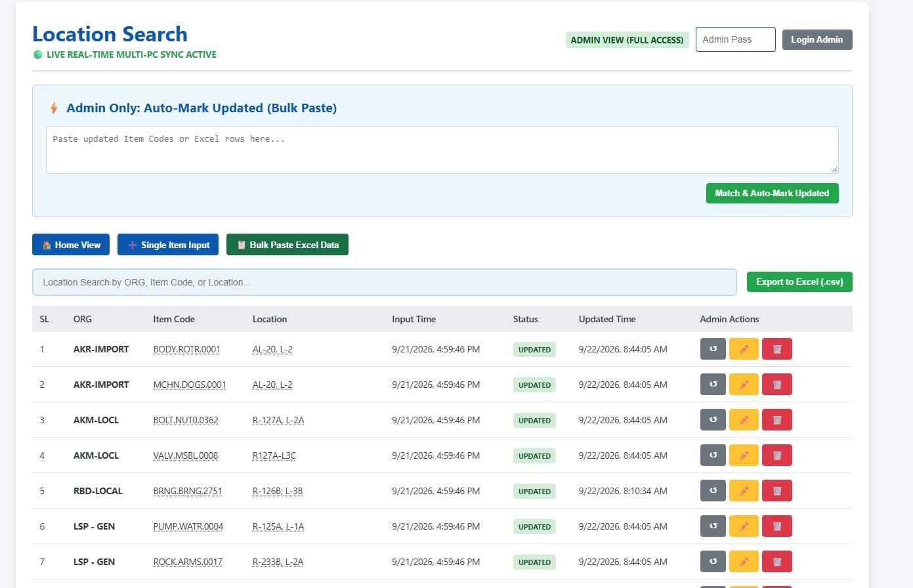The image size is (913, 588).
Task: Click the Updated Time column header
Action: click(607, 319)
